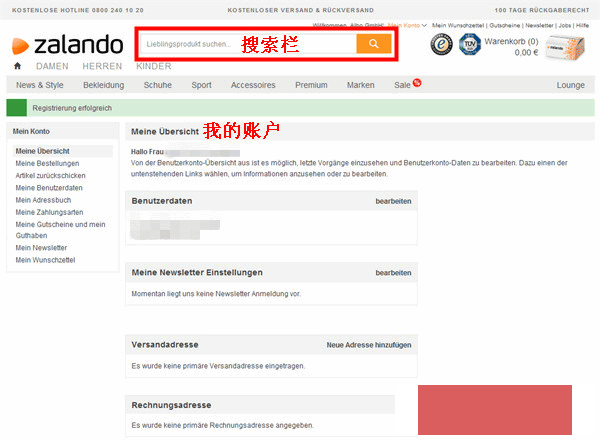Expand the Mein Konto dropdown in header
Viewport: 600px width, 440px height.
click(407, 25)
